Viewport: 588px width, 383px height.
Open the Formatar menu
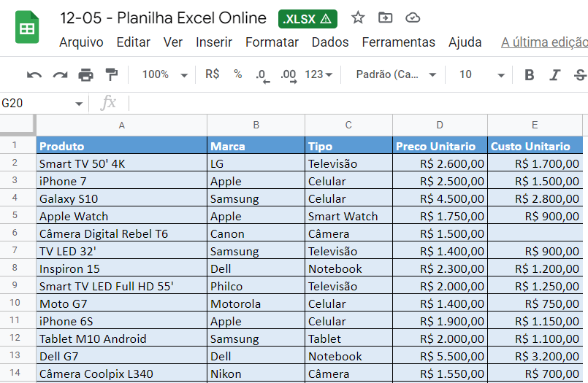(x=272, y=42)
